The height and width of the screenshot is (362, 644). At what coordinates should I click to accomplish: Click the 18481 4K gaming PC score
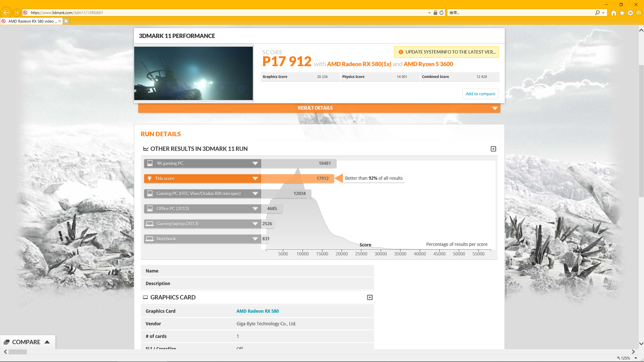coord(325,163)
